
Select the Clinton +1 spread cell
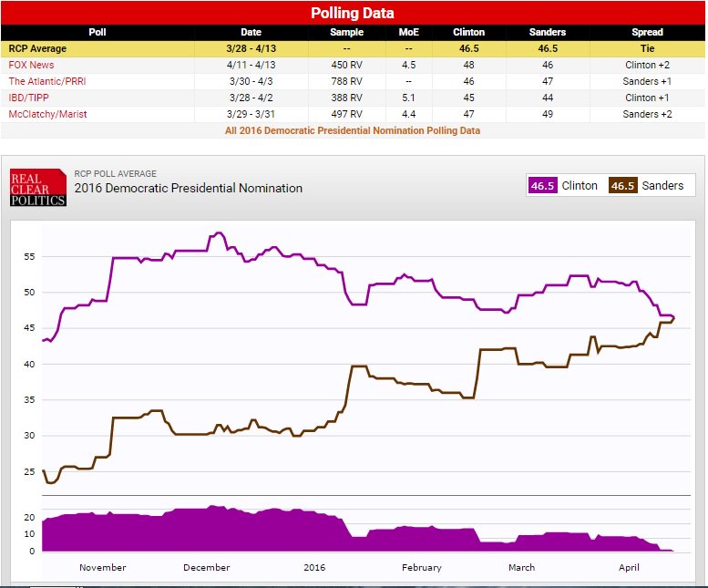click(647, 98)
